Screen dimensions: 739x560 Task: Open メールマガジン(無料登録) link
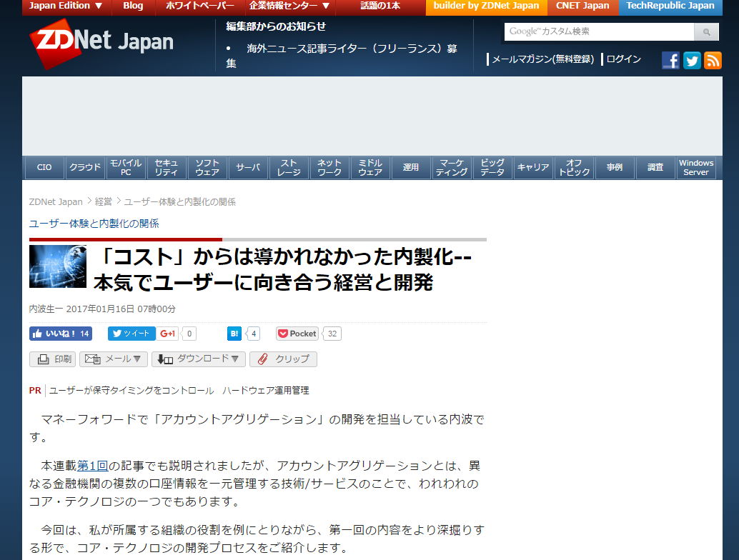point(543,59)
